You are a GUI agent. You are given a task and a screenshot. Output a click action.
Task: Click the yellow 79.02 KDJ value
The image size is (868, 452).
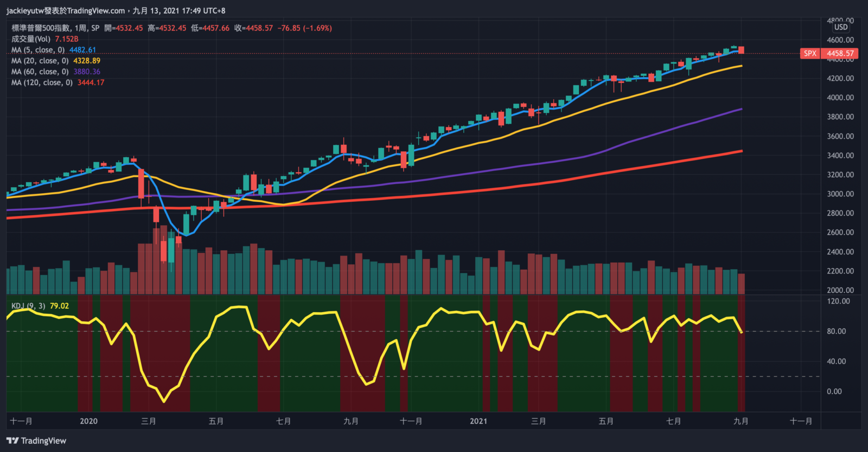59,306
